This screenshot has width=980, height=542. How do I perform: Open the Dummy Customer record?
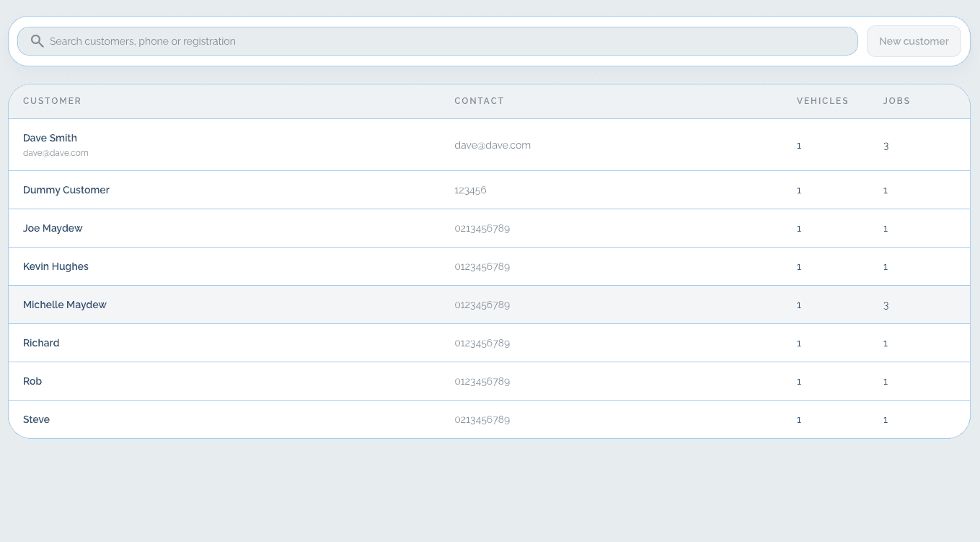click(x=66, y=190)
